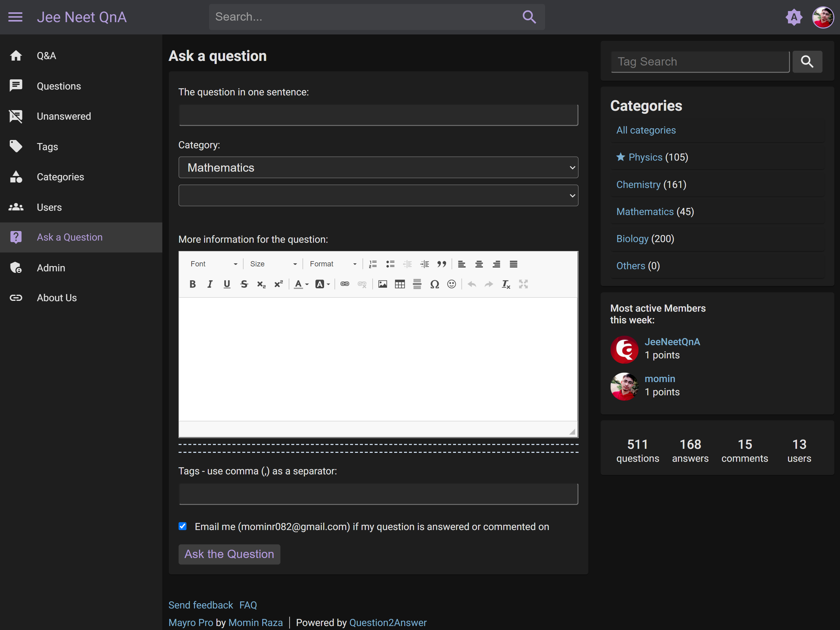Click the Tag Search input field
Screen dimensions: 840x630
click(700, 62)
